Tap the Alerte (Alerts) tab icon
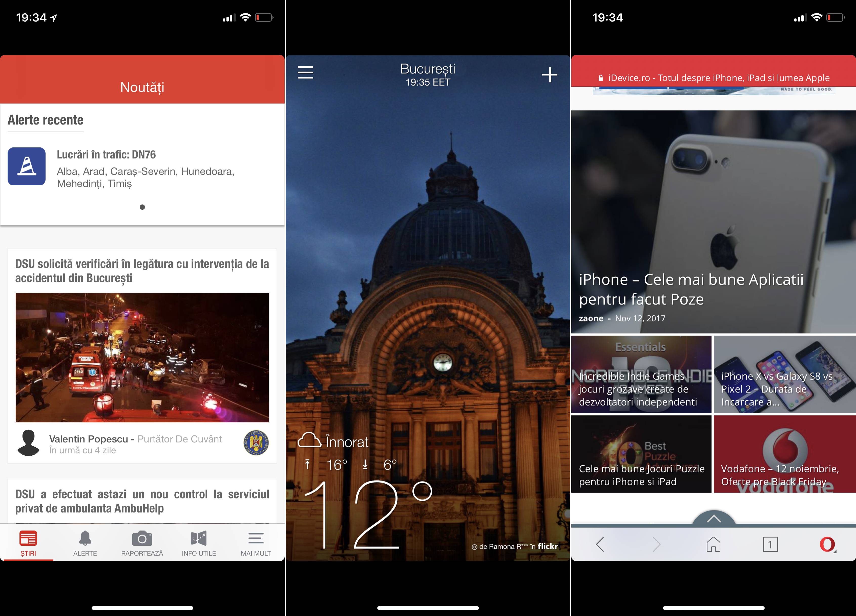 pyautogui.click(x=85, y=540)
